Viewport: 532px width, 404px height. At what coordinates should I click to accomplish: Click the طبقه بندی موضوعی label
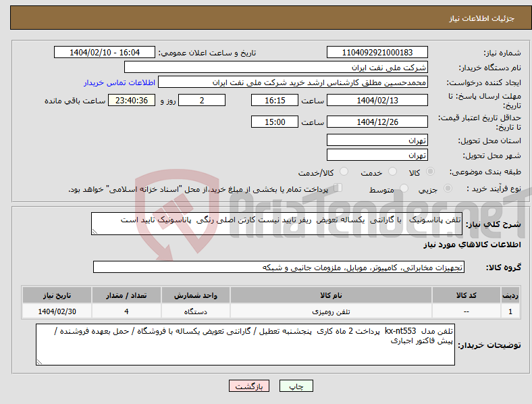point(485,172)
